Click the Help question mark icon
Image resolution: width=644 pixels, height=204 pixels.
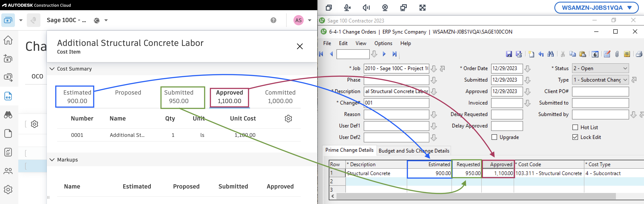(273, 20)
